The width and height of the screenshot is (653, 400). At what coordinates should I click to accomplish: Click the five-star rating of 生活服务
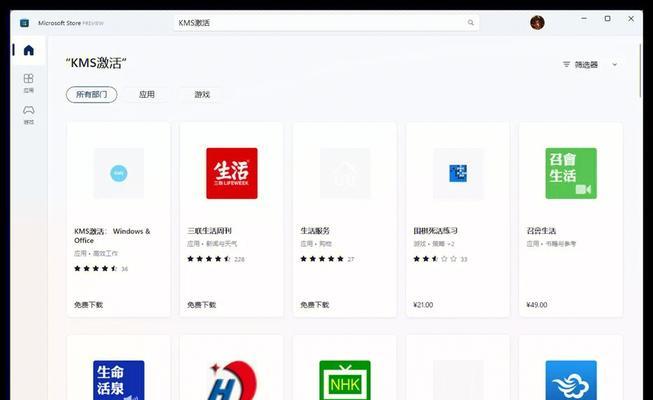pyautogui.click(x=322, y=259)
